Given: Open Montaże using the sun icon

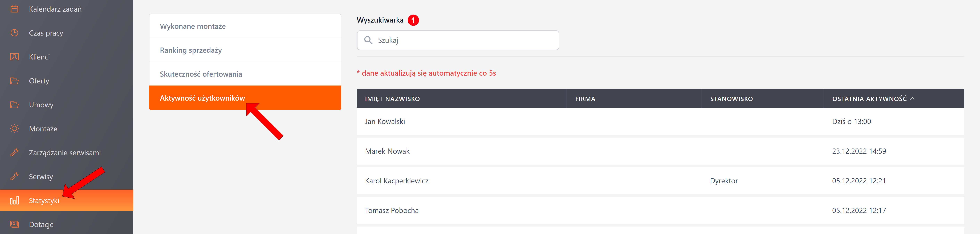Looking at the screenshot, I should click(x=14, y=128).
